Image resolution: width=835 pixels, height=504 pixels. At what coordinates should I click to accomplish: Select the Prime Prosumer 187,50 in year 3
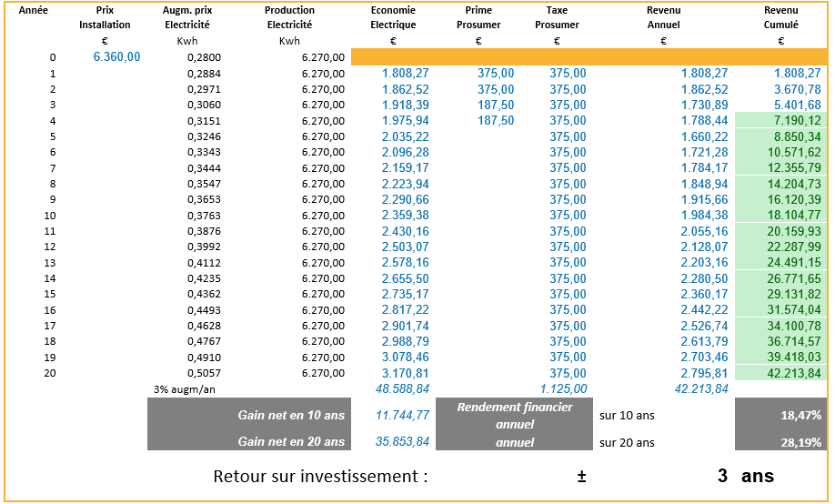pos(496,105)
